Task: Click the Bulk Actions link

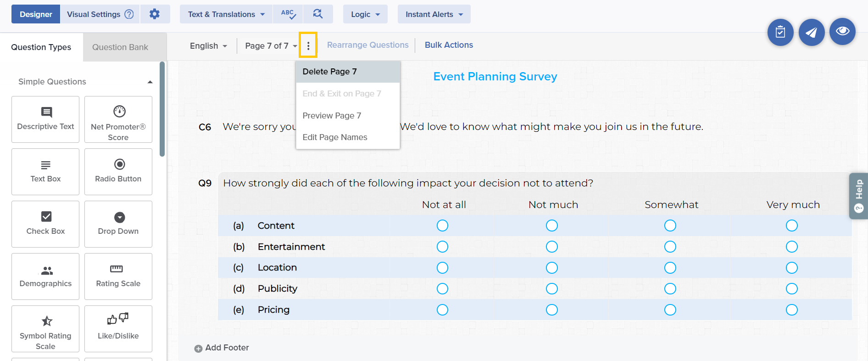Action: tap(448, 45)
